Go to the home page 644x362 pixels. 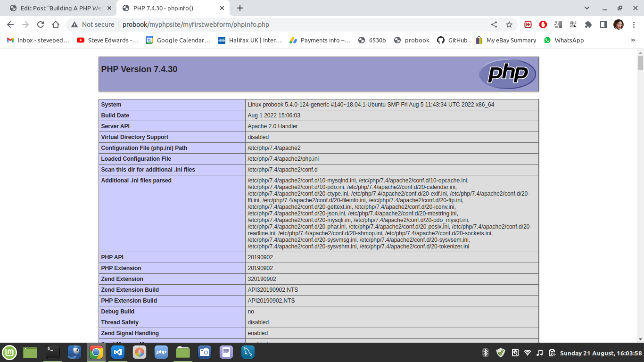click(56, 25)
